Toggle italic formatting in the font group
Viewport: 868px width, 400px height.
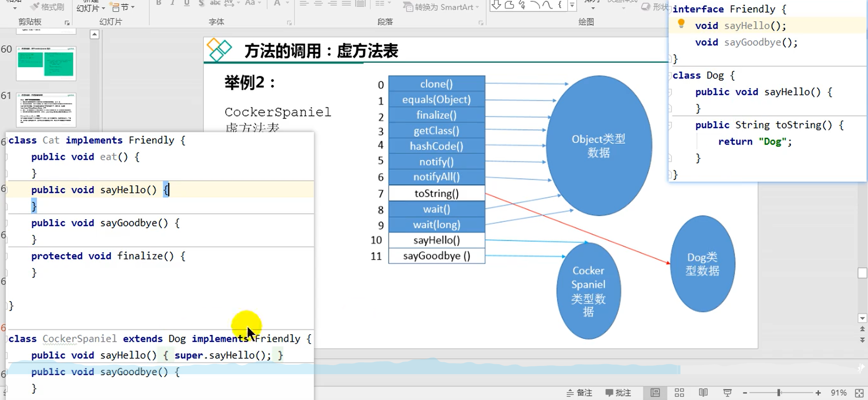[x=173, y=3]
